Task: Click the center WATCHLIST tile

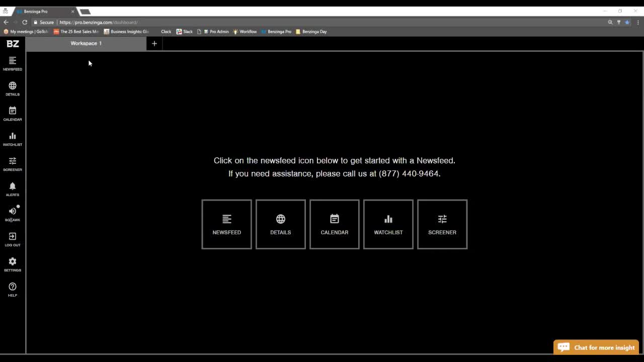Action: (388, 224)
